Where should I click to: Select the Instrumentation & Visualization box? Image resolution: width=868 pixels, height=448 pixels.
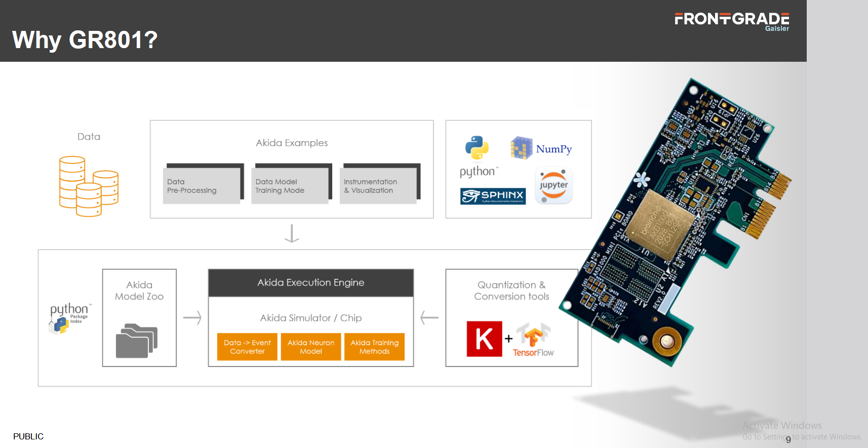pyautogui.click(x=378, y=186)
